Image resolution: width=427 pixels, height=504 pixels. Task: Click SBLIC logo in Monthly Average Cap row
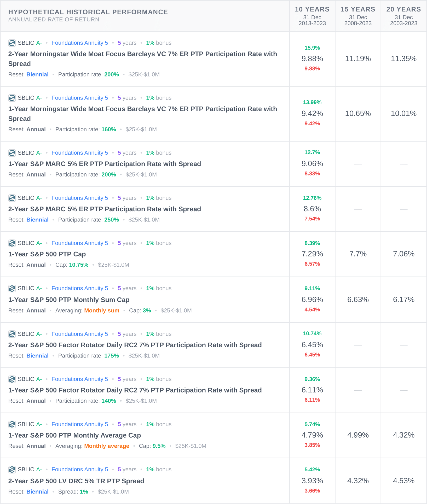click(12, 424)
